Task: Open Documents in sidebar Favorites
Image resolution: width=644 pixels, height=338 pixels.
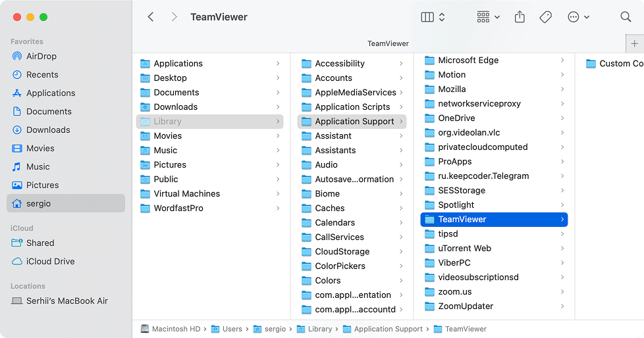Action: (x=66, y=112)
